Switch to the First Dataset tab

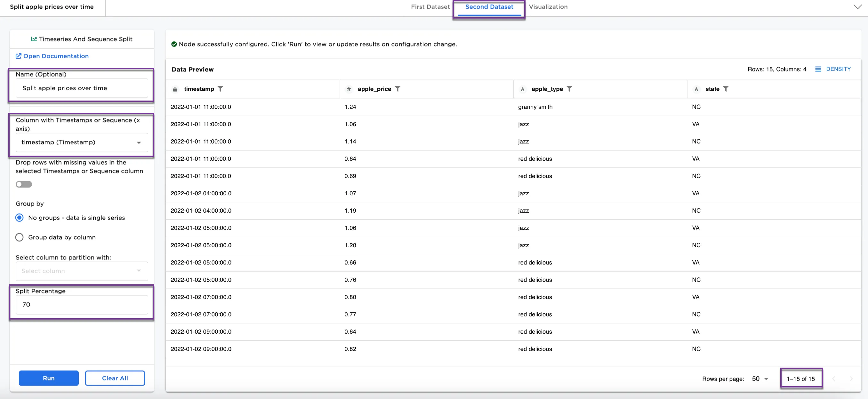[430, 7]
